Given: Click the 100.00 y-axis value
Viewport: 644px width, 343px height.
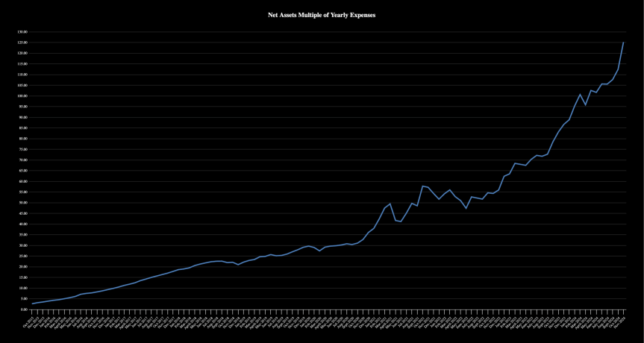Looking at the screenshot, I should 22,96.
